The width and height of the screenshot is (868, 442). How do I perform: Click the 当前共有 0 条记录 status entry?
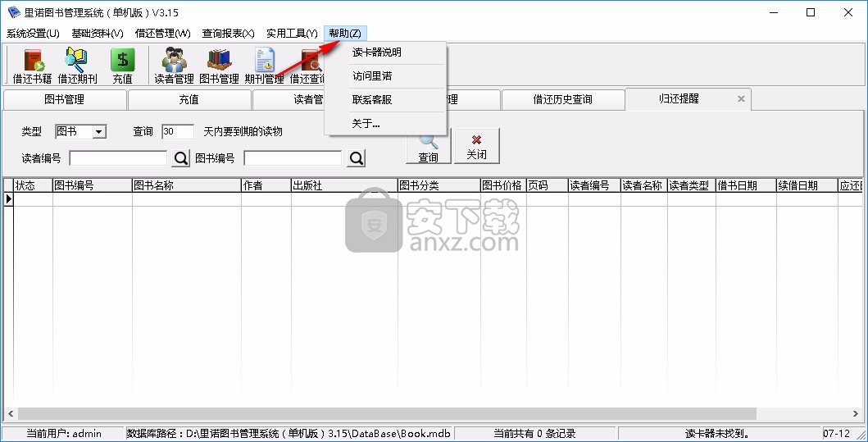tap(535, 434)
